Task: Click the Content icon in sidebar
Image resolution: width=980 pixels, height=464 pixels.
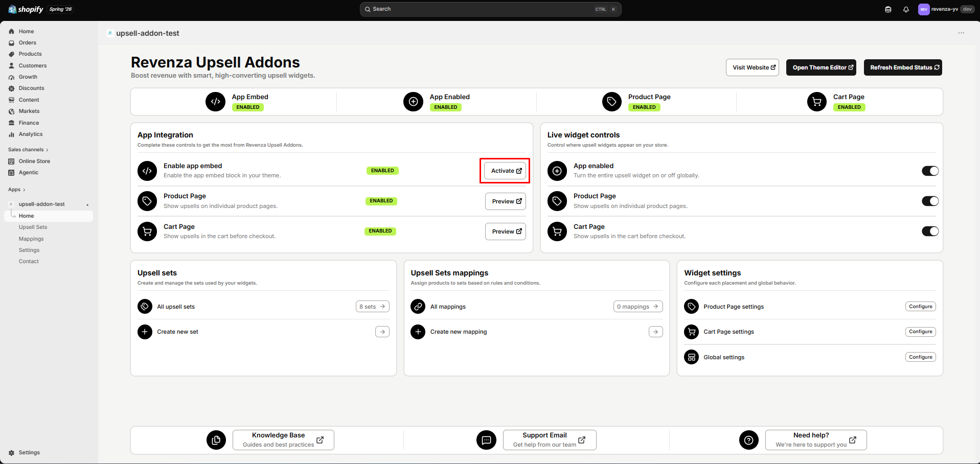Action: [x=11, y=100]
